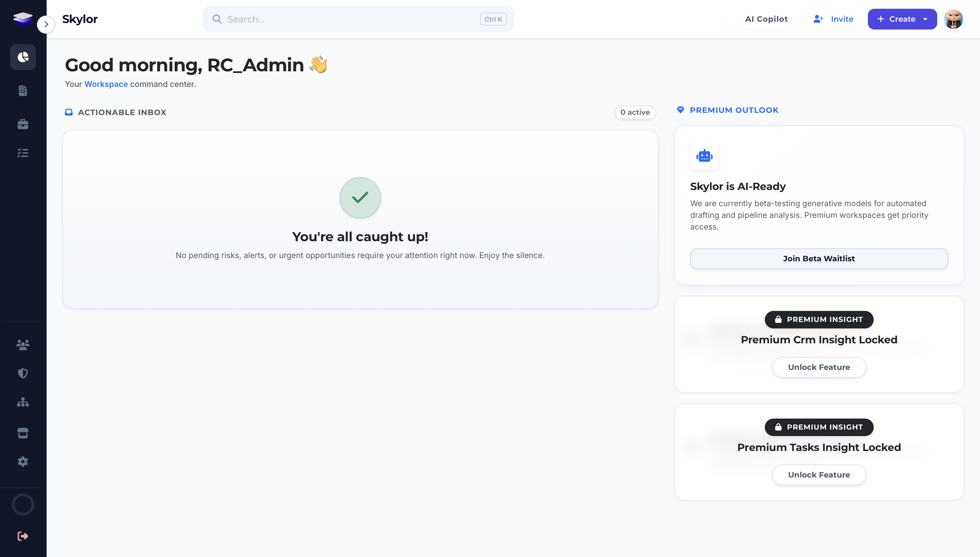Viewport: 980px width, 557px height.
Task: Open the tasks checklist icon
Action: [23, 153]
